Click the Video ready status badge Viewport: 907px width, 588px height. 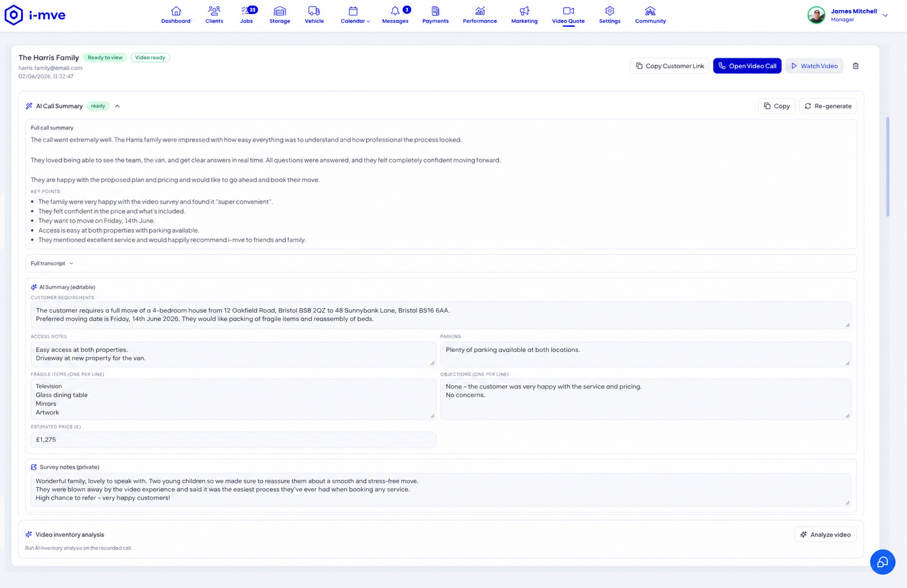[150, 58]
